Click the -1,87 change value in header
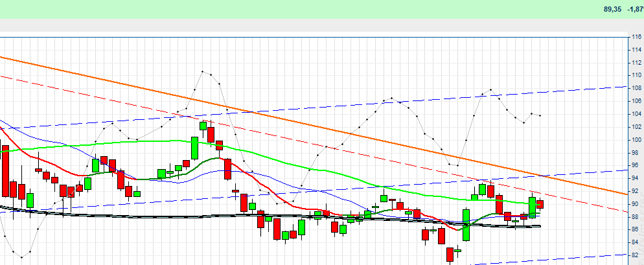This screenshot has height=265, width=644. [636, 9]
